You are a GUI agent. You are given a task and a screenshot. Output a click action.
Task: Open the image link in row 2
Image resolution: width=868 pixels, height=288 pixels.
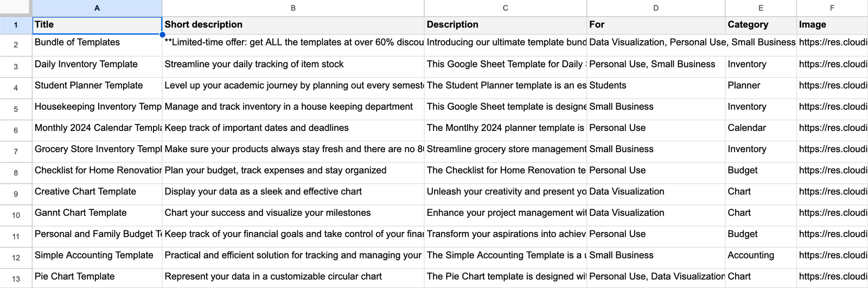pyautogui.click(x=832, y=42)
